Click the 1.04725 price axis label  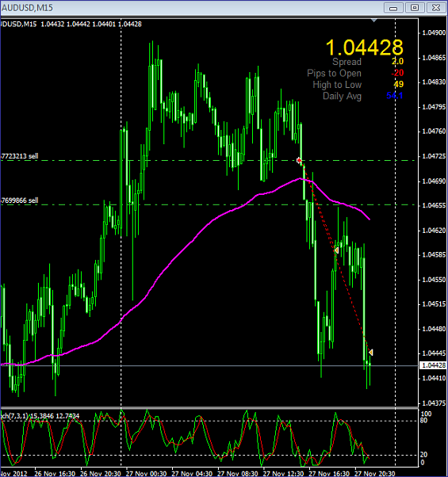tap(434, 156)
